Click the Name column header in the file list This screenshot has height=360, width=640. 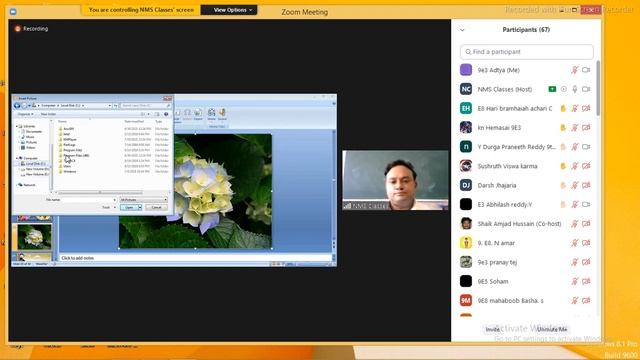[x=62, y=121]
